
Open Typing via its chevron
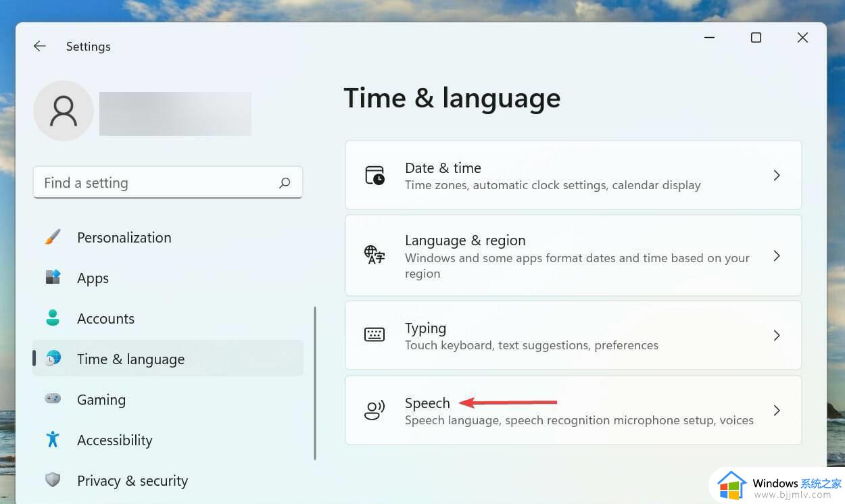coord(777,336)
